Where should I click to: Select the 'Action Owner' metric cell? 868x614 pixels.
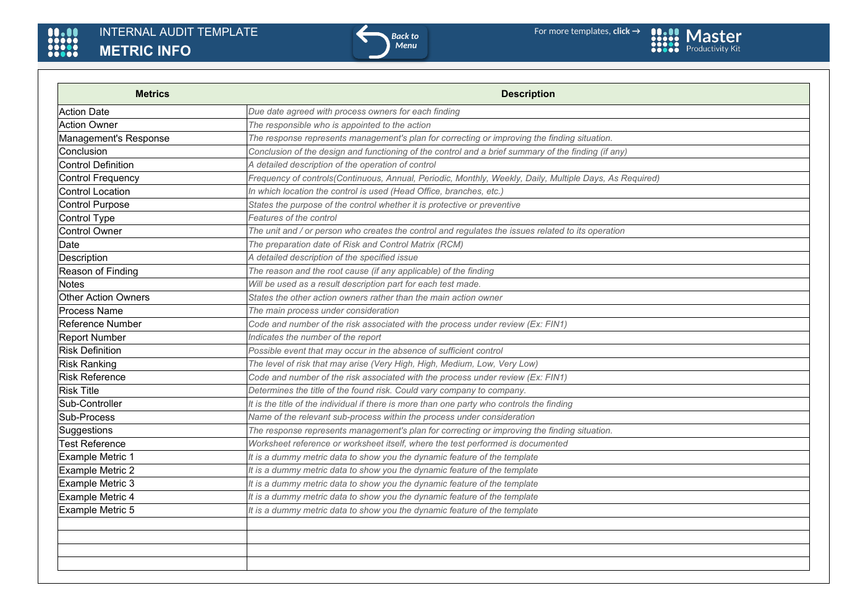(152, 125)
